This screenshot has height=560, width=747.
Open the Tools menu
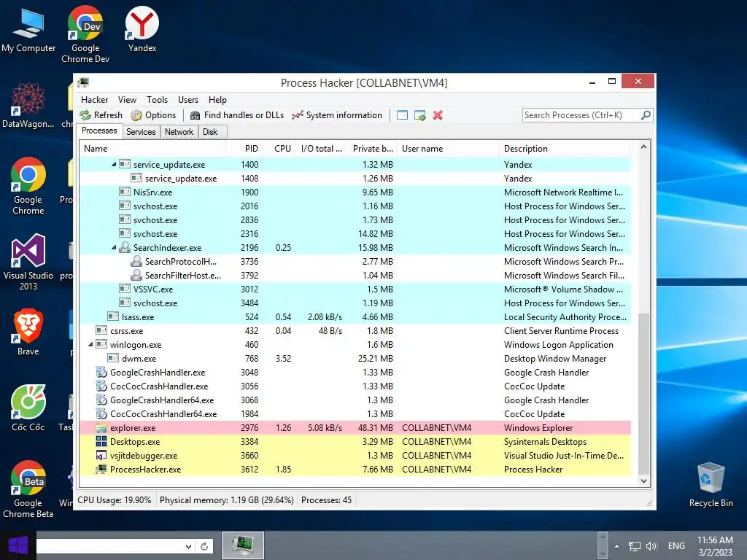click(158, 99)
